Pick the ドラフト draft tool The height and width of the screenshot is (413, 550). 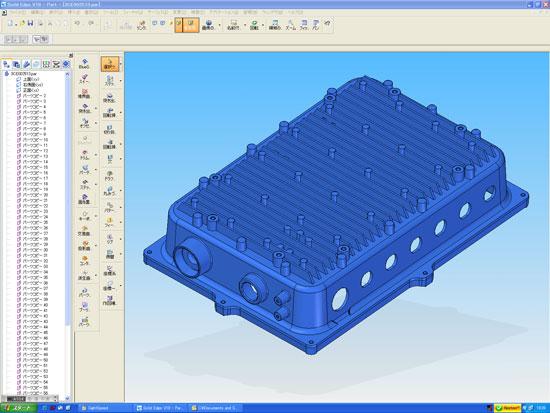click(x=110, y=176)
